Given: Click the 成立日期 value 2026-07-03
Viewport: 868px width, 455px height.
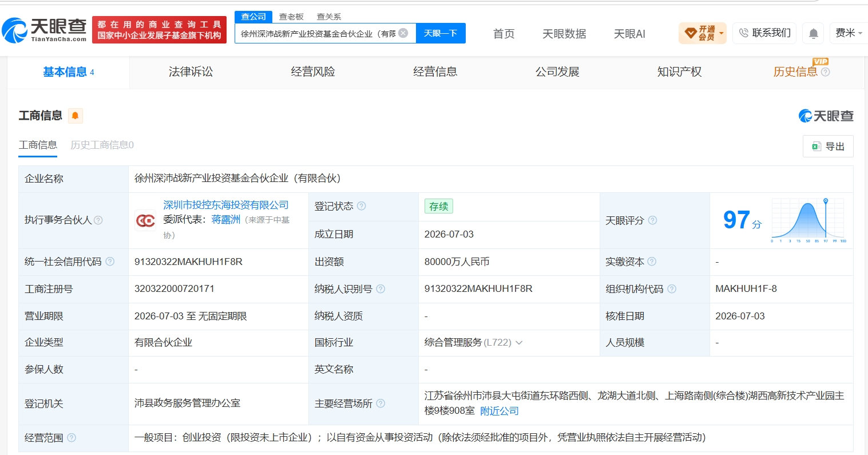Looking at the screenshot, I should 449,234.
